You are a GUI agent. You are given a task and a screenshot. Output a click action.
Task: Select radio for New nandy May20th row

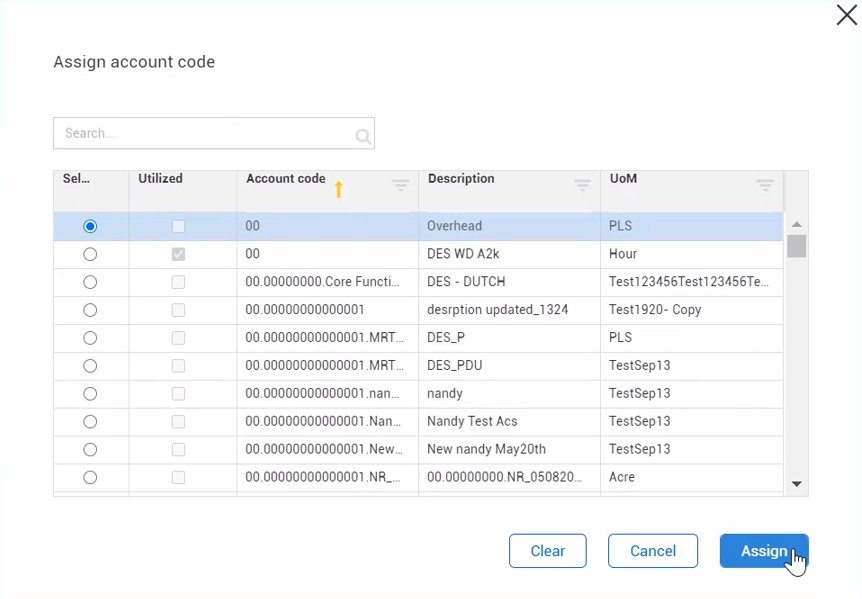pyautogui.click(x=90, y=450)
